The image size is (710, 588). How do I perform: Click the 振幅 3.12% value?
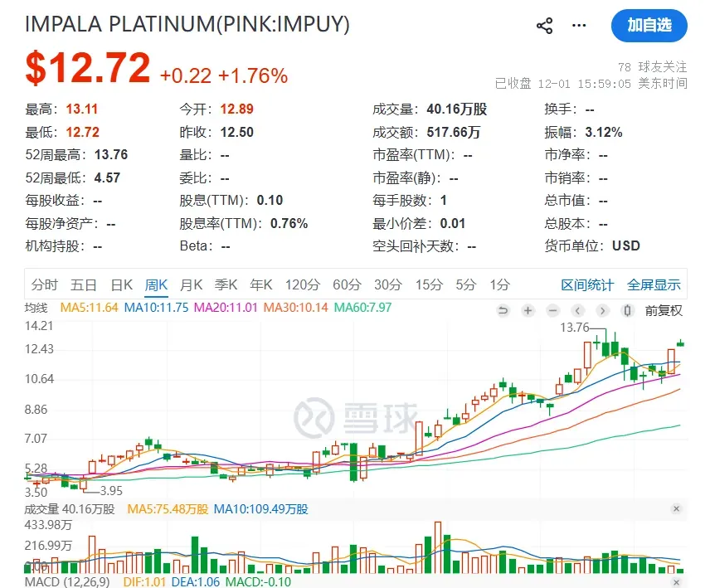(x=604, y=132)
